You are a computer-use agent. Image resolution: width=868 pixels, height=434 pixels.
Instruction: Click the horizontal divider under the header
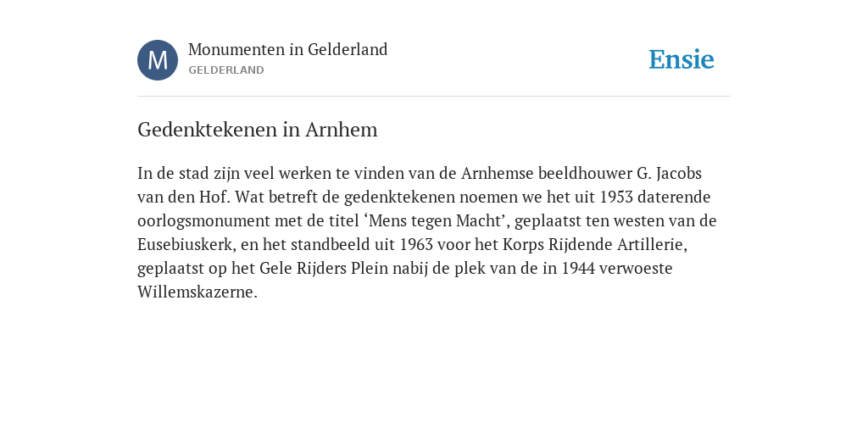(434, 97)
